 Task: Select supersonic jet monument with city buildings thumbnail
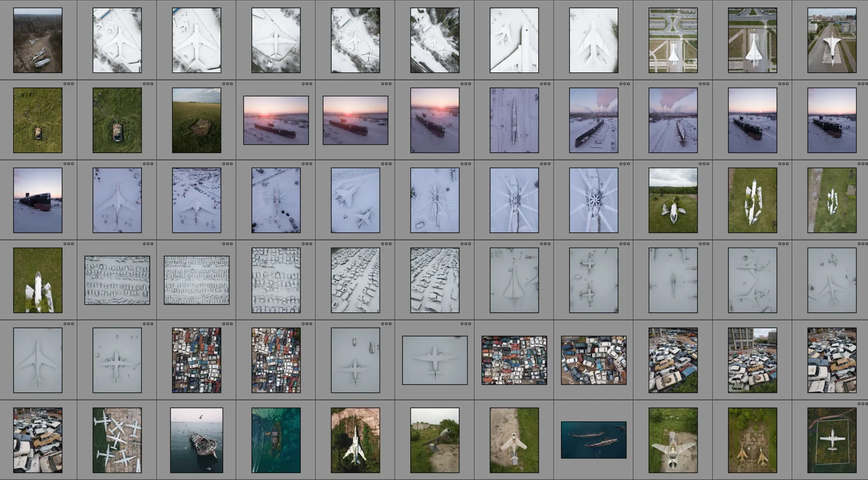pos(832,40)
